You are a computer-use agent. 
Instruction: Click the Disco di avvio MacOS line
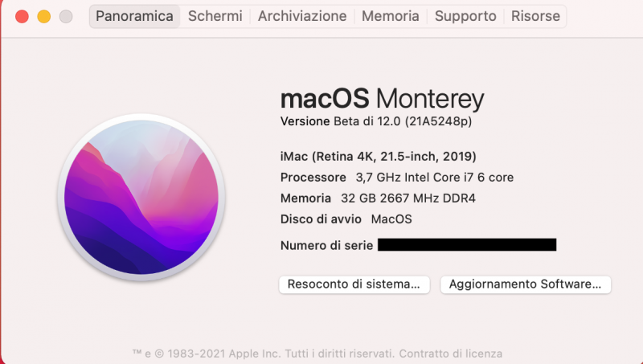coord(346,219)
